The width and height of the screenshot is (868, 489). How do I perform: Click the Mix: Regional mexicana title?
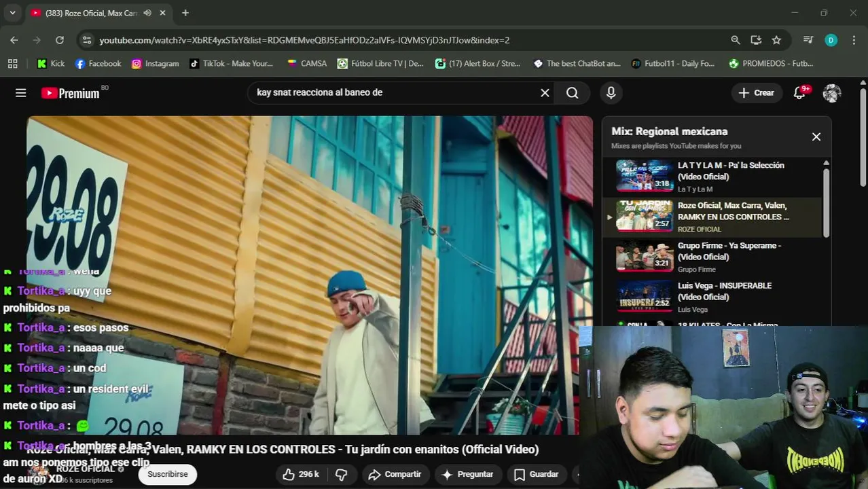(669, 131)
